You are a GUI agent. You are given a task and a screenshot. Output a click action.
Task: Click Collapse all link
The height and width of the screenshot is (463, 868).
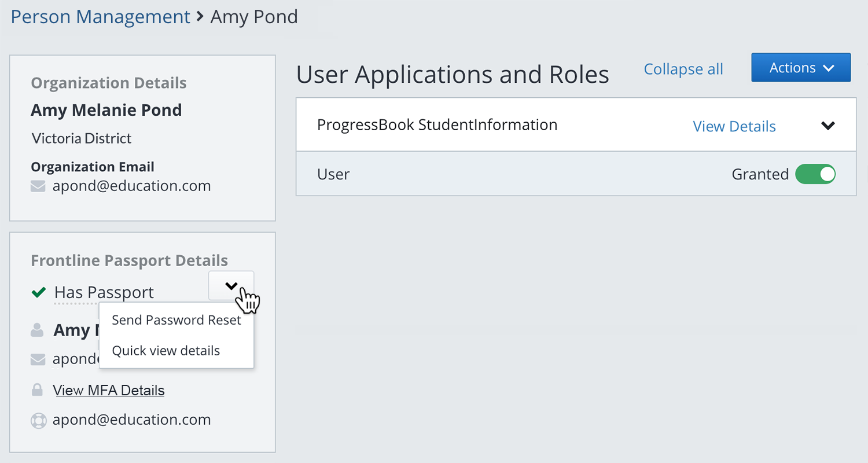[x=683, y=69]
